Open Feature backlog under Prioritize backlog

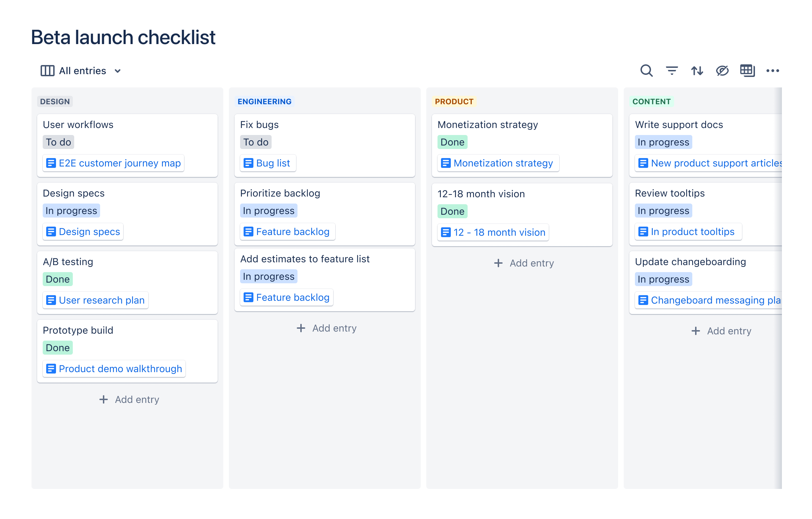[x=293, y=232]
